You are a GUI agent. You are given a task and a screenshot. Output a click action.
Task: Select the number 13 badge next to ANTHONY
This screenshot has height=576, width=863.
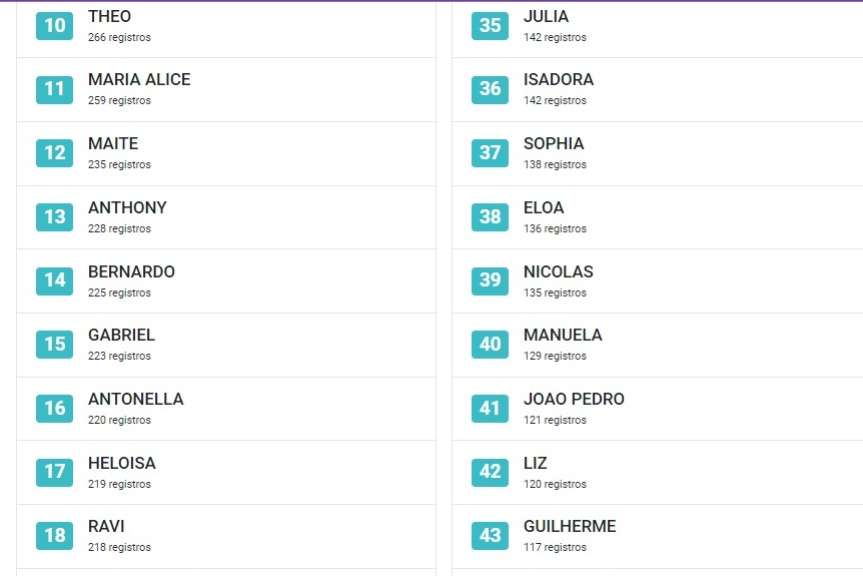tap(54, 216)
